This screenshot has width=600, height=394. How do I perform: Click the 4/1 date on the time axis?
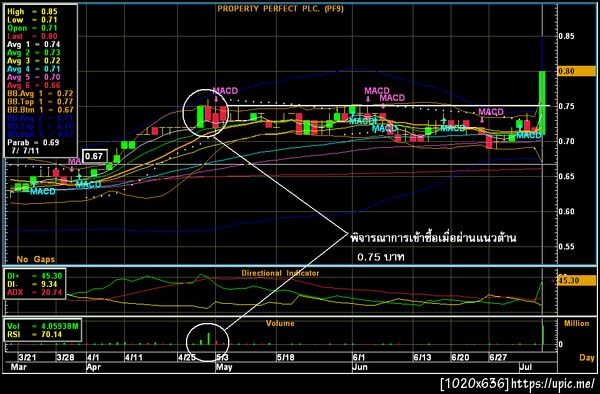pyautogui.click(x=93, y=358)
